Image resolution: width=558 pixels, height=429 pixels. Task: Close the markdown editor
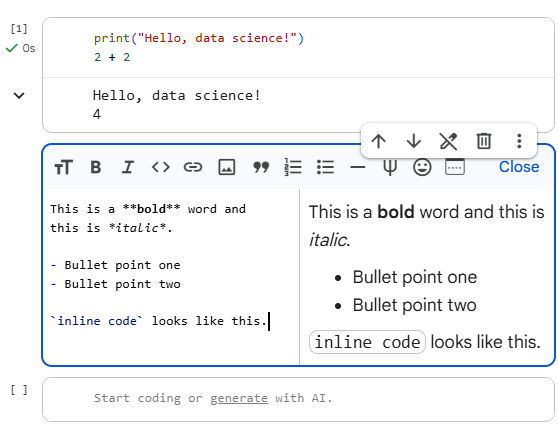(519, 167)
